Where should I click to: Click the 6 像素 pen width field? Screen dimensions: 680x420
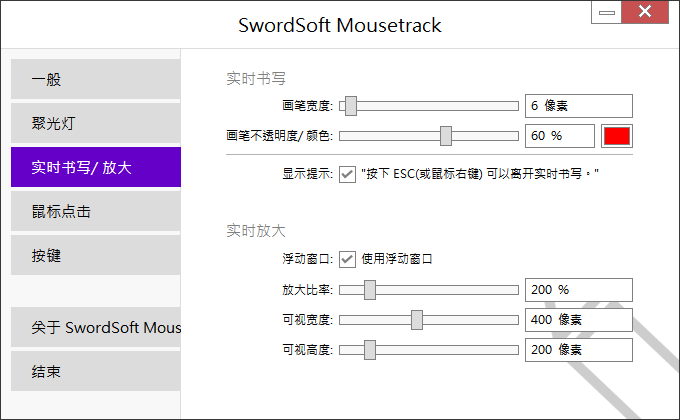point(579,106)
